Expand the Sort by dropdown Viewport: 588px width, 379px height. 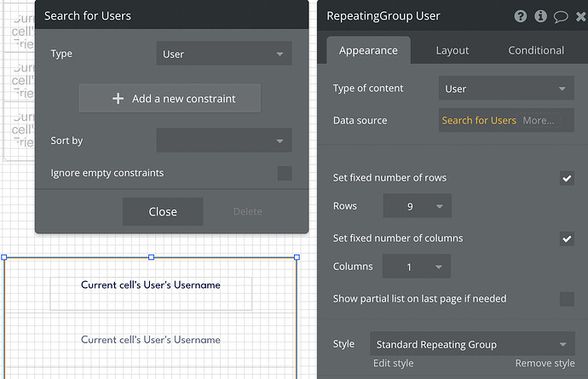224,141
